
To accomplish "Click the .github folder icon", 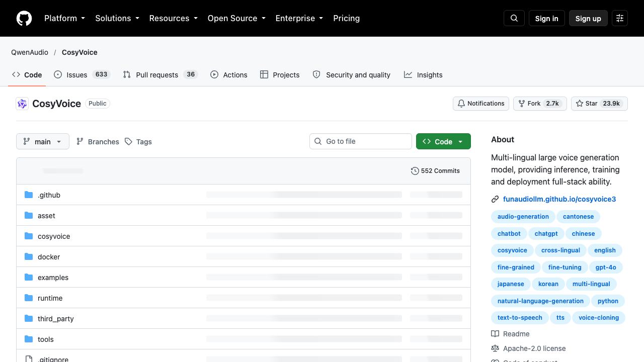I will [29, 195].
